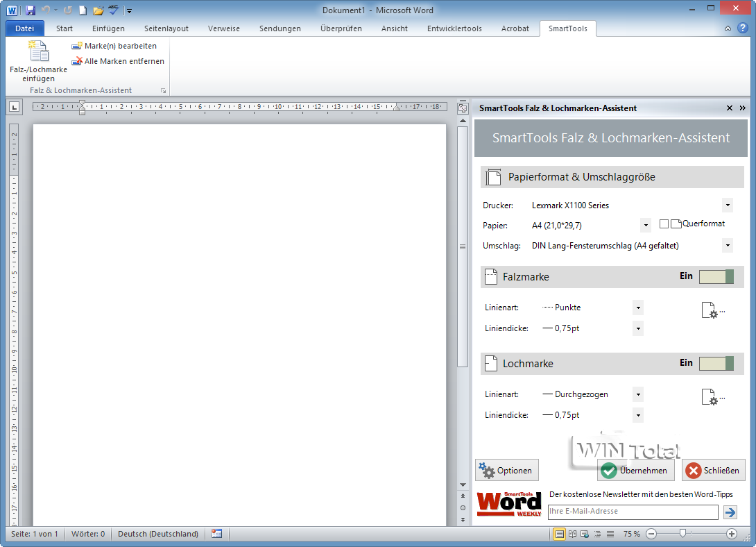Click the zoom slider handle
Image resolution: width=756 pixels, height=547 pixels.
(682, 534)
